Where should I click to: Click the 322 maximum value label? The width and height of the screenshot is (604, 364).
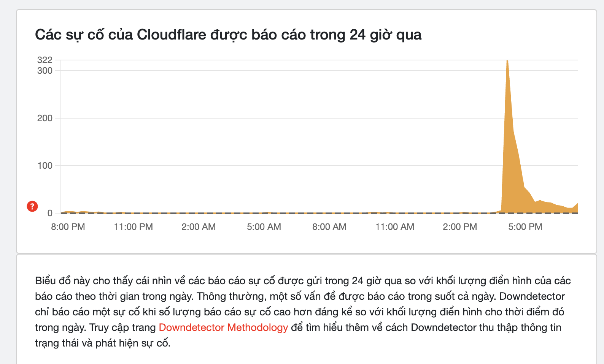[x=45, y=60]
